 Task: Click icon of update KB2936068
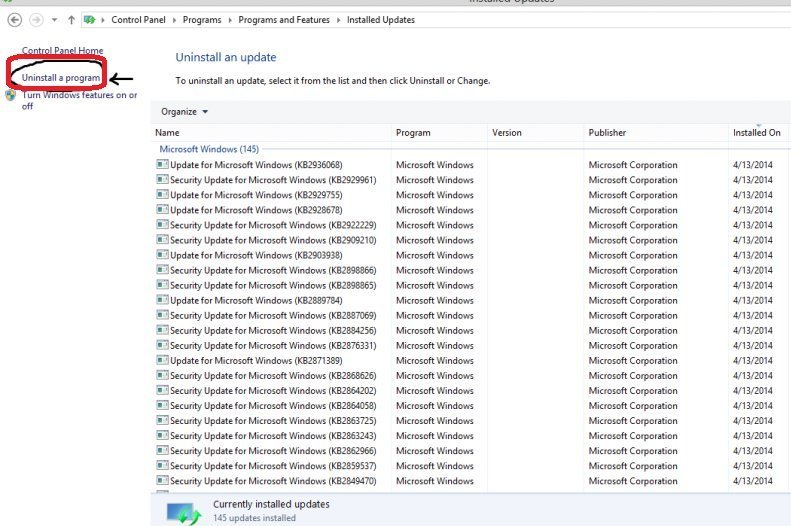[162, 164]
